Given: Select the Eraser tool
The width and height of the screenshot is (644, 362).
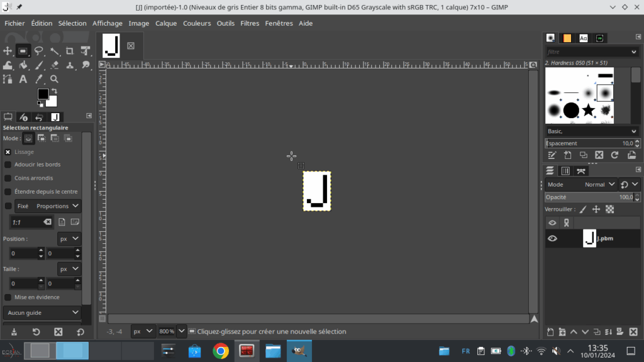Looking at the screenshot, I should tap(55, 65).
